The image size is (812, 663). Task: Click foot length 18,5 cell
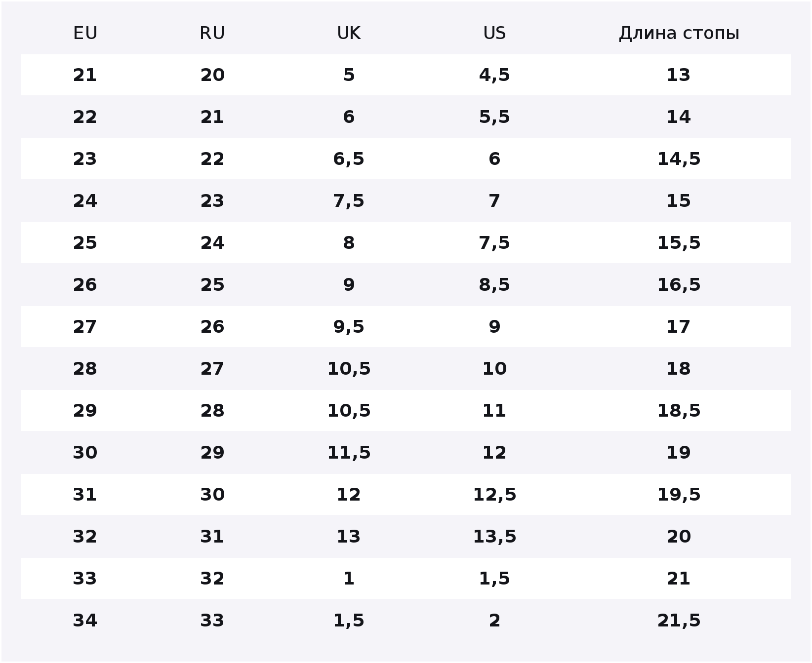coord(679,411)
